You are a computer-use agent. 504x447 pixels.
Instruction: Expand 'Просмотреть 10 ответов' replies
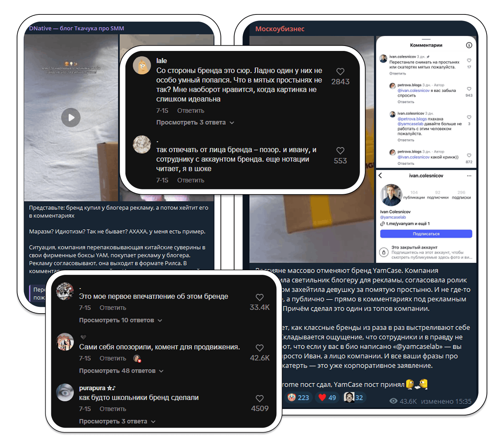pos(120,320)
